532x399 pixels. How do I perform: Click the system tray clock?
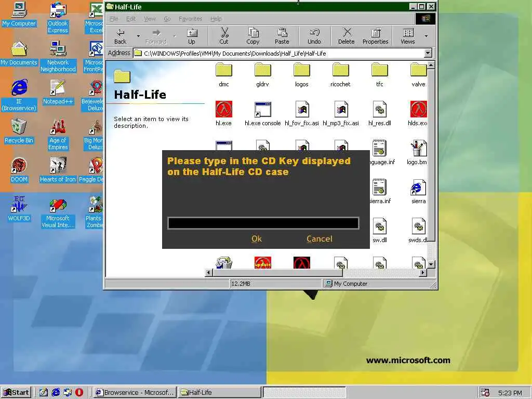510,393
